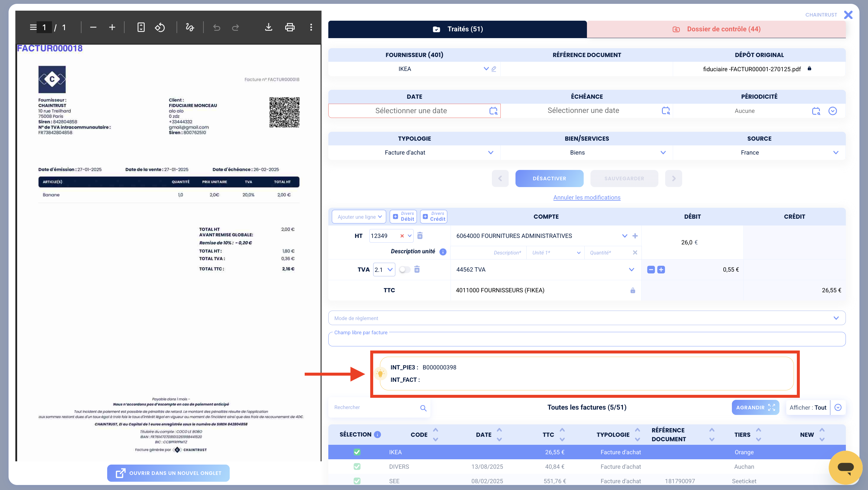Increase TVA amount with plus button
This screenshot has height=490, width=868.
[661, 270]
